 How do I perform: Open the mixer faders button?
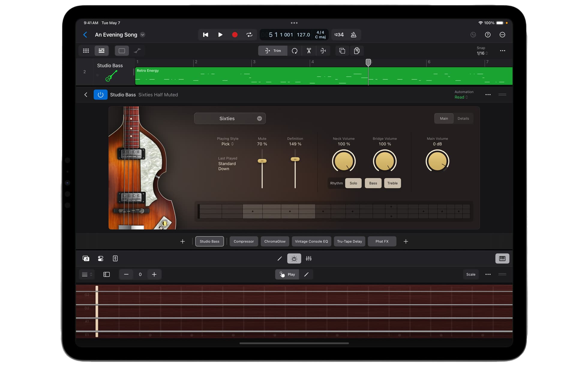(x=309, y=259)
